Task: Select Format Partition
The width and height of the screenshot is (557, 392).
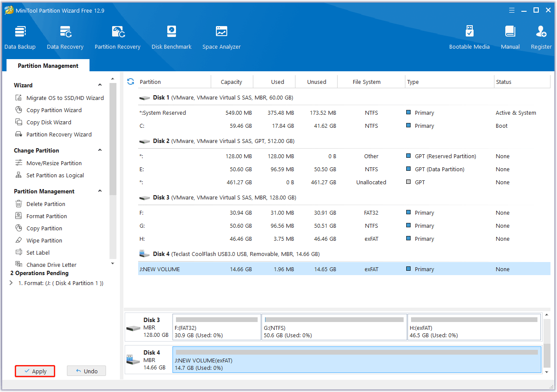Action: [x=41, y=216]
